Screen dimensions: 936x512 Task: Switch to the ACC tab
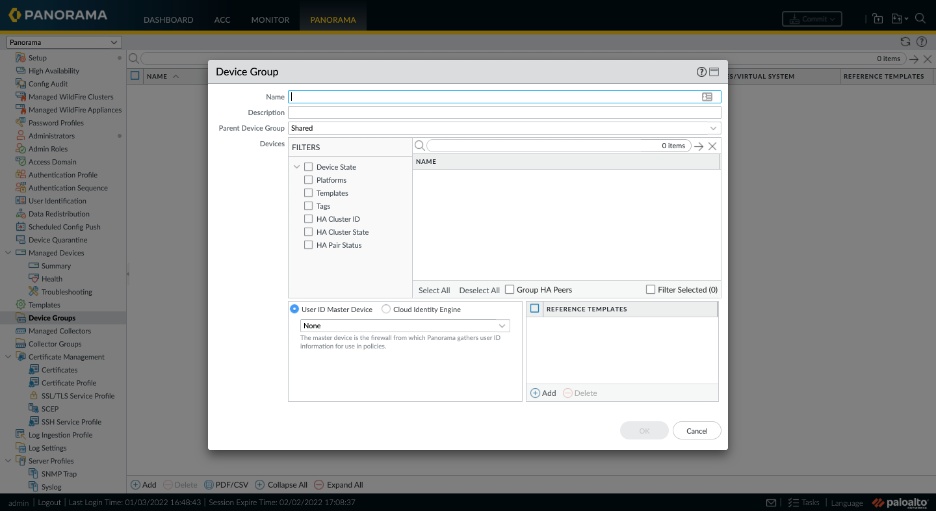(222, 20)
